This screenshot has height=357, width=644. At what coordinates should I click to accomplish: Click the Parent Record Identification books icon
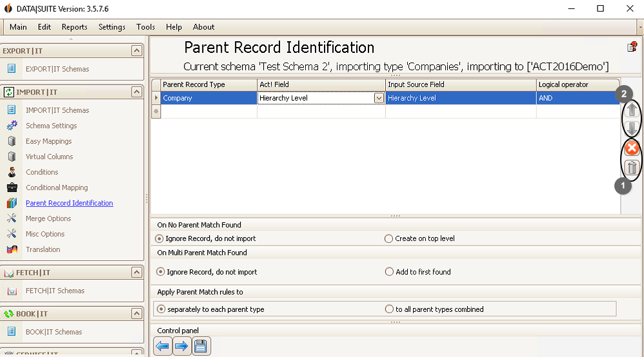point(12,203)
